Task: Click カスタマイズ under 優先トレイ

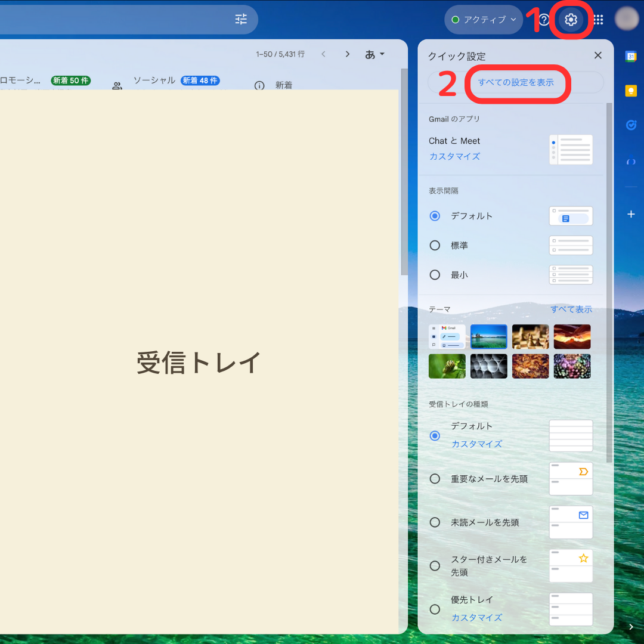Action: pos(476,618)
